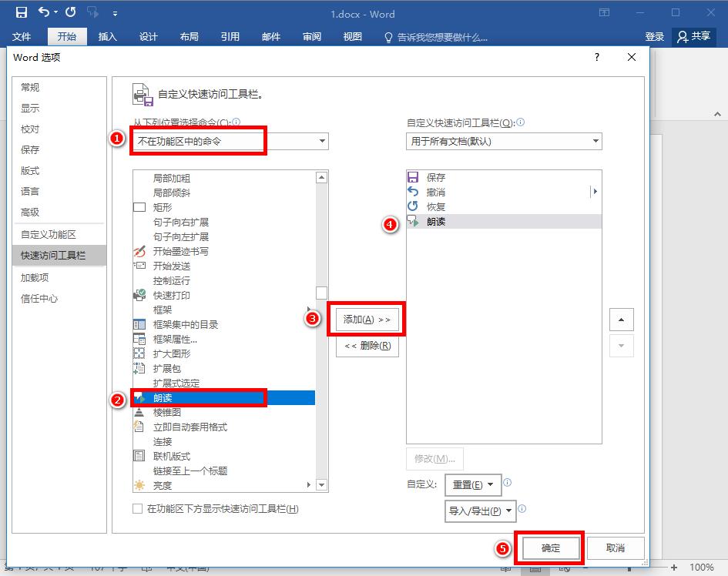Open the 不在功能区中的命令 dropdown
Screen dimensions: 728x576
(x=323, y=141)
